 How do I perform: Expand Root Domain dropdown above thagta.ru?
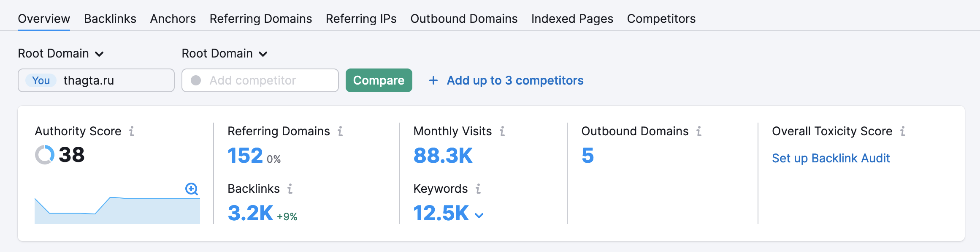[x=61, y=54]
